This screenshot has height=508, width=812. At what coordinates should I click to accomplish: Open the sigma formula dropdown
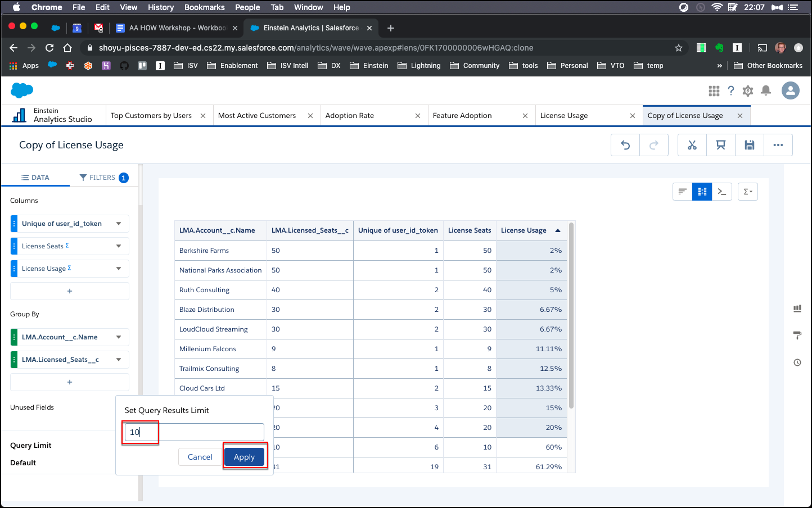point(747,192)
